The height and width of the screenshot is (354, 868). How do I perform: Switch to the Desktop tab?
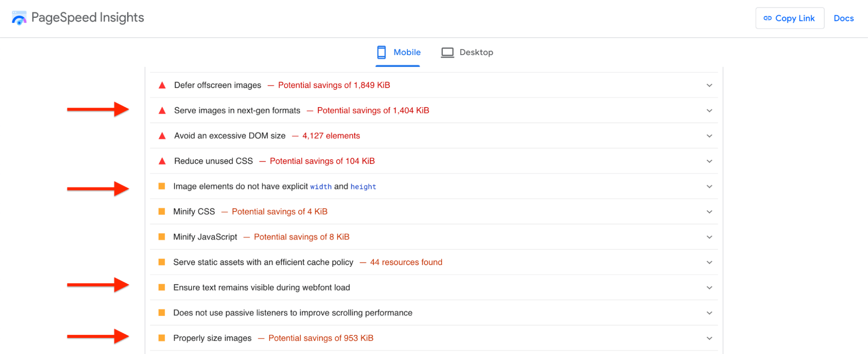[476, 52]
